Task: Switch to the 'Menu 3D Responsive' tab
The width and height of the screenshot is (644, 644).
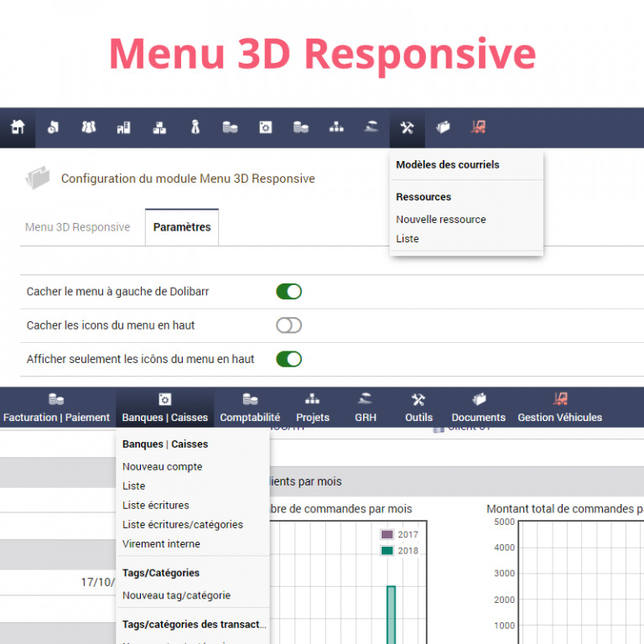Action: click(x=78, y=227)
